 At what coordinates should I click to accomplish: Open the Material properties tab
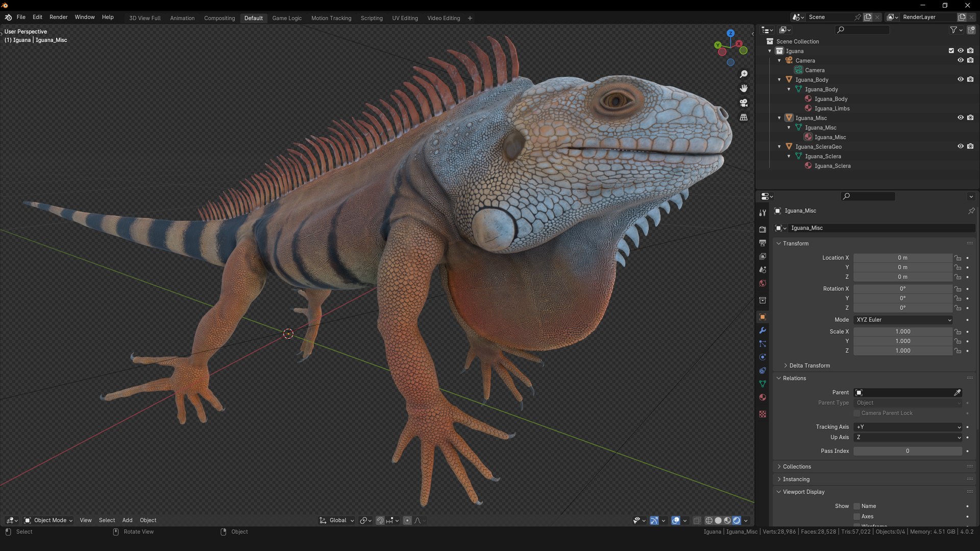[x=763, y=397]
